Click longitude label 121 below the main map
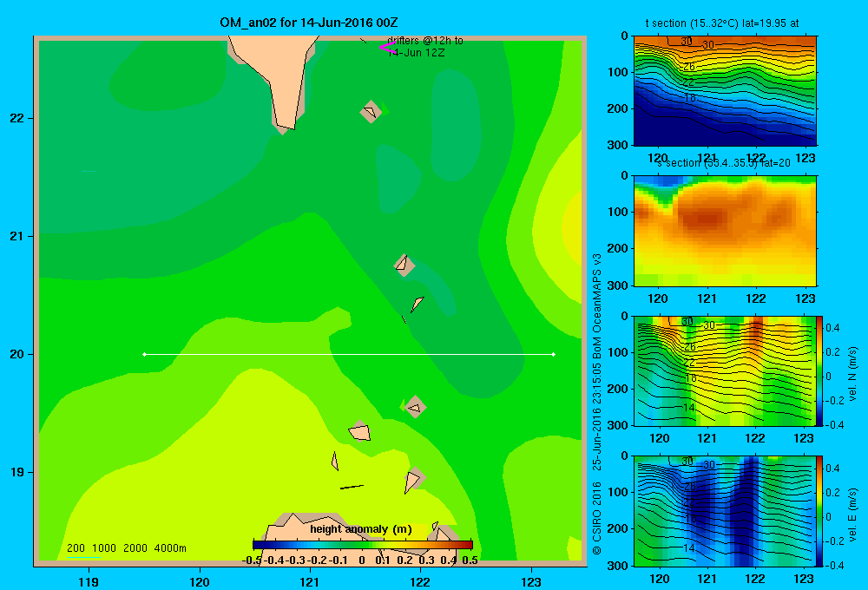 [310, 581]
